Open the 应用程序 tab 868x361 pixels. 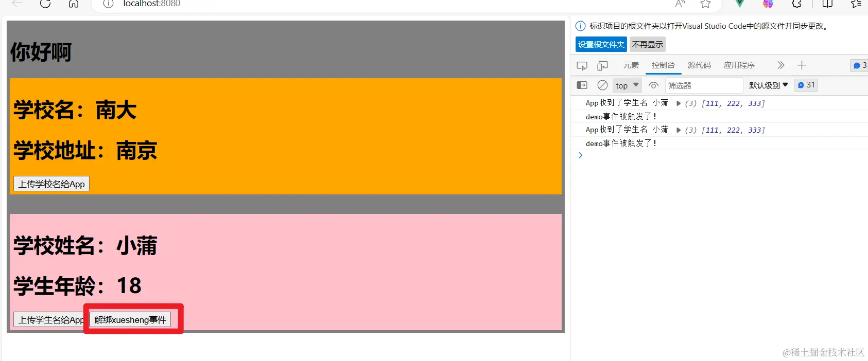[x=739, y=65]
